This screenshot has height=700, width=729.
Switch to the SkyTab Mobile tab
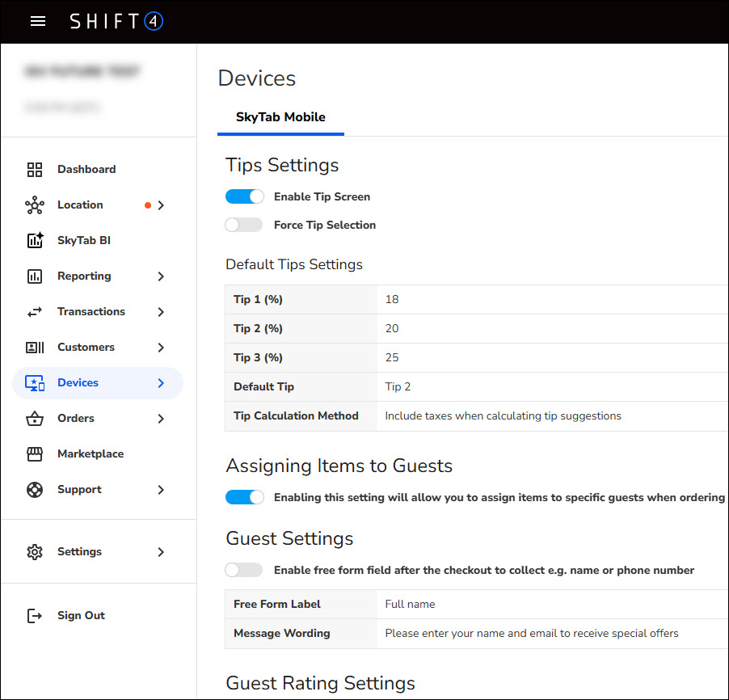click(280, 116)
